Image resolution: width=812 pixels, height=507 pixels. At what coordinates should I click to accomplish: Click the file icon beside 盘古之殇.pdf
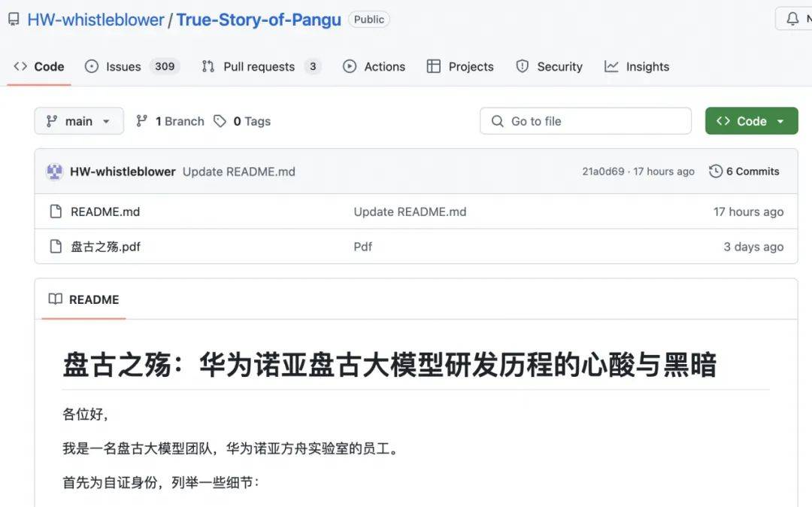56,246
